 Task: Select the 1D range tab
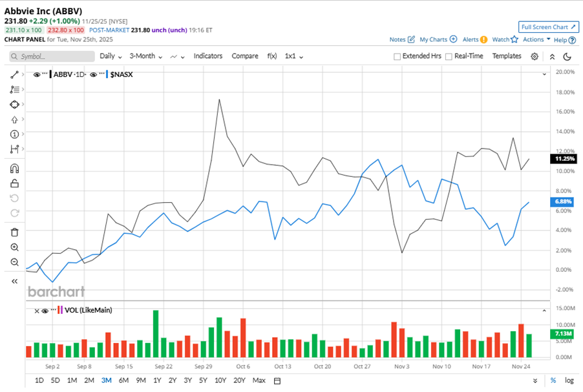click(39, 380)
